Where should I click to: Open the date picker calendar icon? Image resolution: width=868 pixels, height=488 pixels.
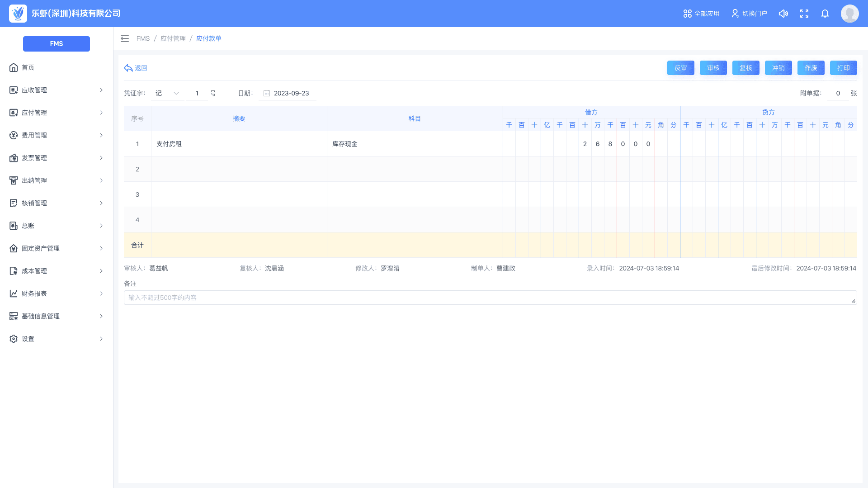[267, 93]
